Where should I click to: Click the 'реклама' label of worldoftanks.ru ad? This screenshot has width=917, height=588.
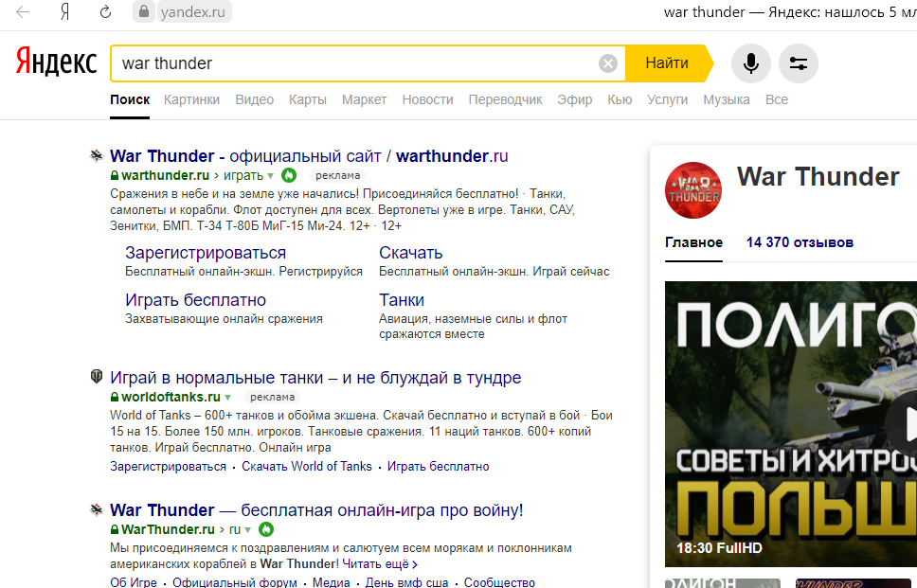click(273, 397)
